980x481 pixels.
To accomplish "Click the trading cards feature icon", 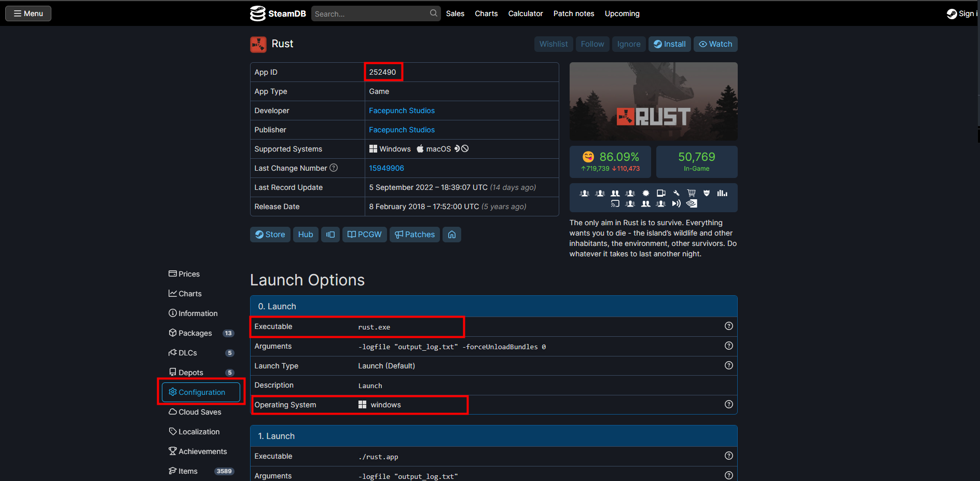I will [661, 193].
